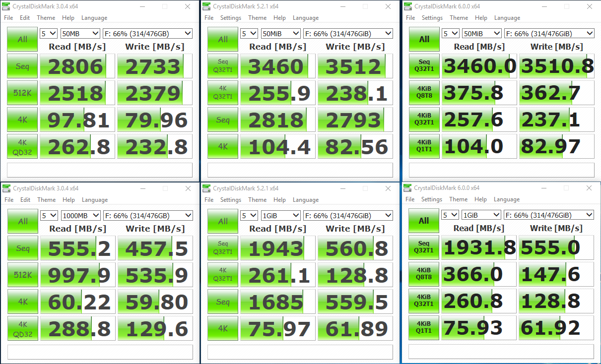Open 1GiB test size dropdown in 5.2.1 window
This screenshot has height=364, width=601.
tap(281, 216)
